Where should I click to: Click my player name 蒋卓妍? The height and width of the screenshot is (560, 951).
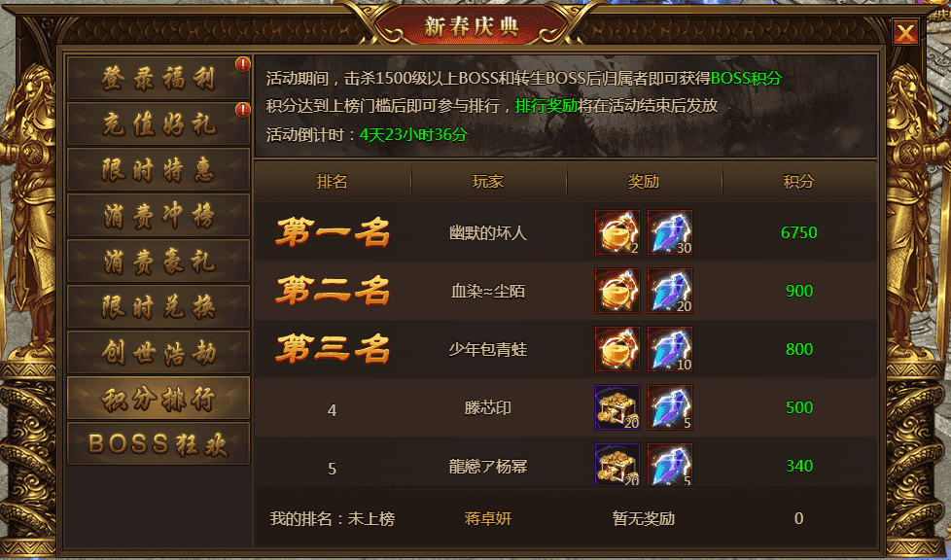(x=487, y=519)
